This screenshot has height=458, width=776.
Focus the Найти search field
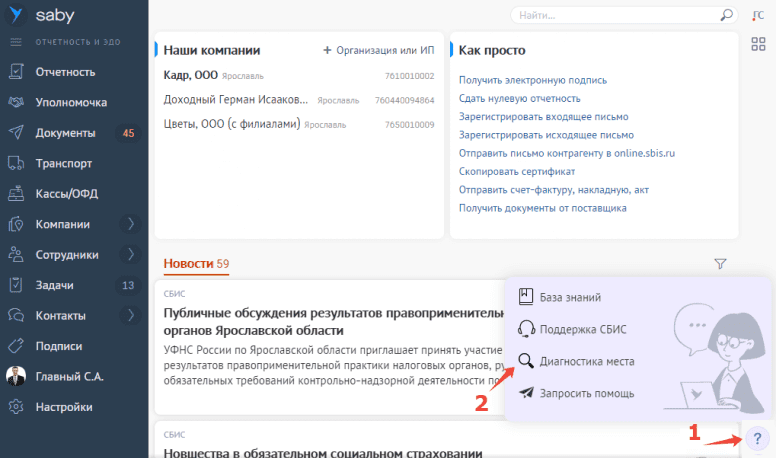point(619,15)
